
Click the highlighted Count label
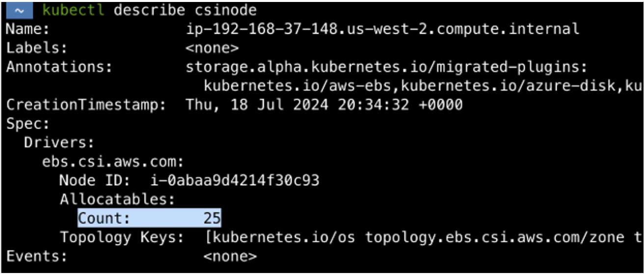[x=104, y=219]
